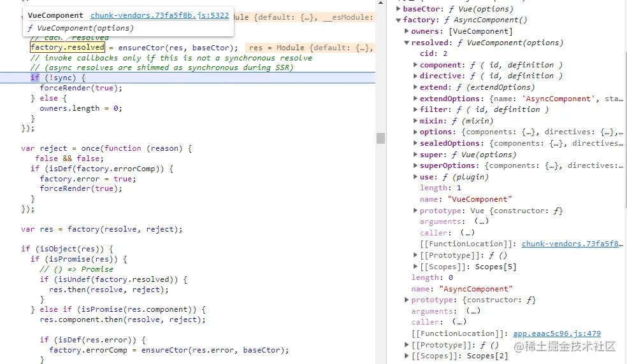The height and width of the screenshot is (364, 627).
Task: Expand the filter function entry
Action: click(x=415, y=109)
